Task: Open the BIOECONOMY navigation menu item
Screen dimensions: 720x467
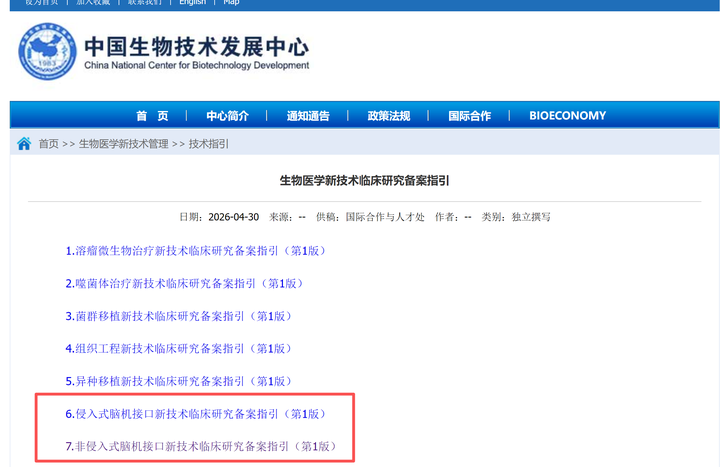Action: [x=568, y=116]
